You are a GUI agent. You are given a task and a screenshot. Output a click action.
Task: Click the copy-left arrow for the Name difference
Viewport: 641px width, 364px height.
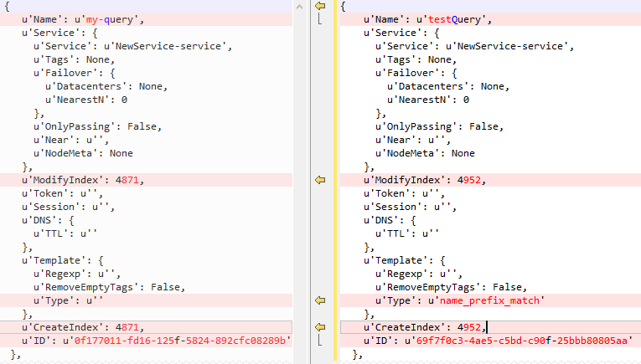[x=320, y=6]
